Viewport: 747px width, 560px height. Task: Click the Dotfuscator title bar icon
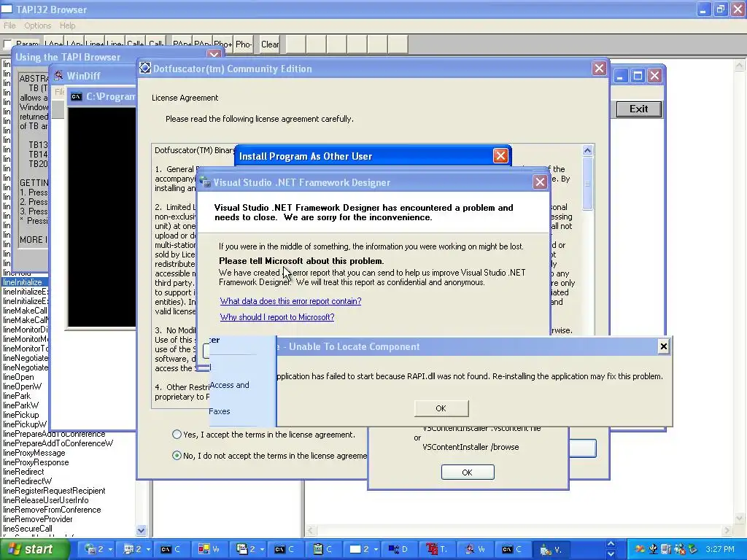click(145, 69)
